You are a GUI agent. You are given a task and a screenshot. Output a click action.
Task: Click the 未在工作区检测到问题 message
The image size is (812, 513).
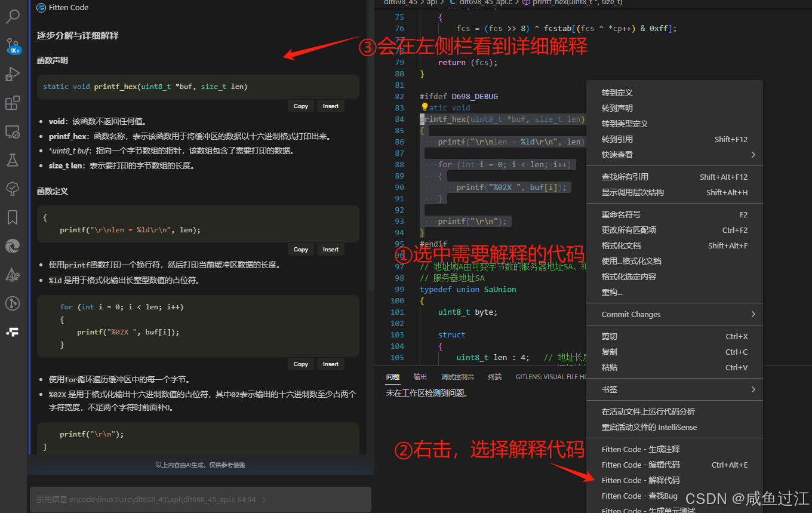[x=426, y=393]
